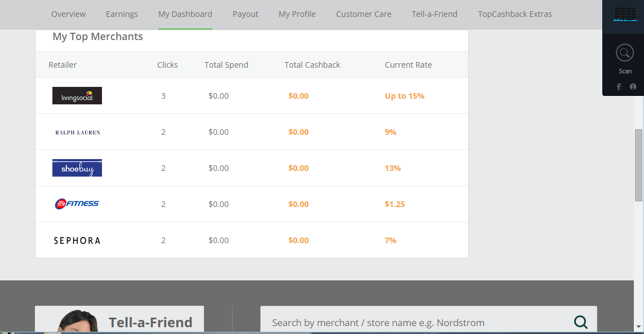The width and height of the screenshot is (644, 334).
Task: Click the merchant search input field
Action: pyautogui.click(x=417, y=323)
